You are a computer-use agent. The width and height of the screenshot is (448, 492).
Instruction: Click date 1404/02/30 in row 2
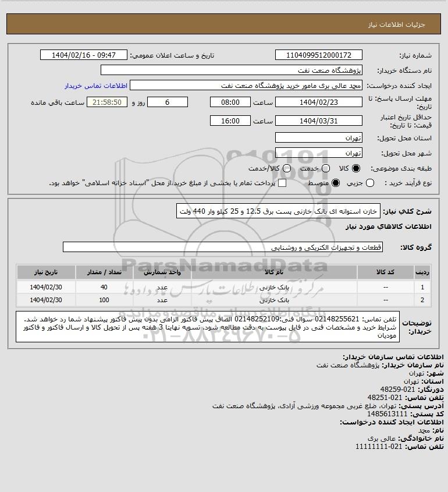click(x=46, y=300)
